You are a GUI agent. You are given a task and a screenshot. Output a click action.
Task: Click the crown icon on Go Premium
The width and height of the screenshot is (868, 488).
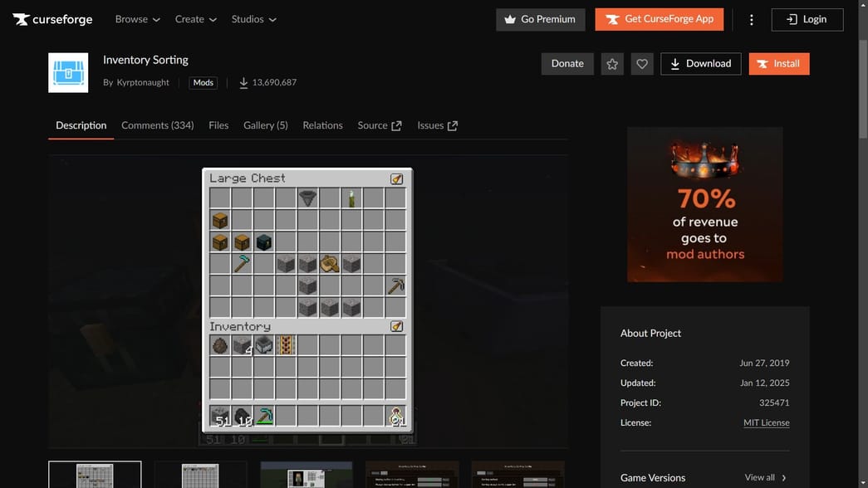pyautogui.click(x=509, y=19)
